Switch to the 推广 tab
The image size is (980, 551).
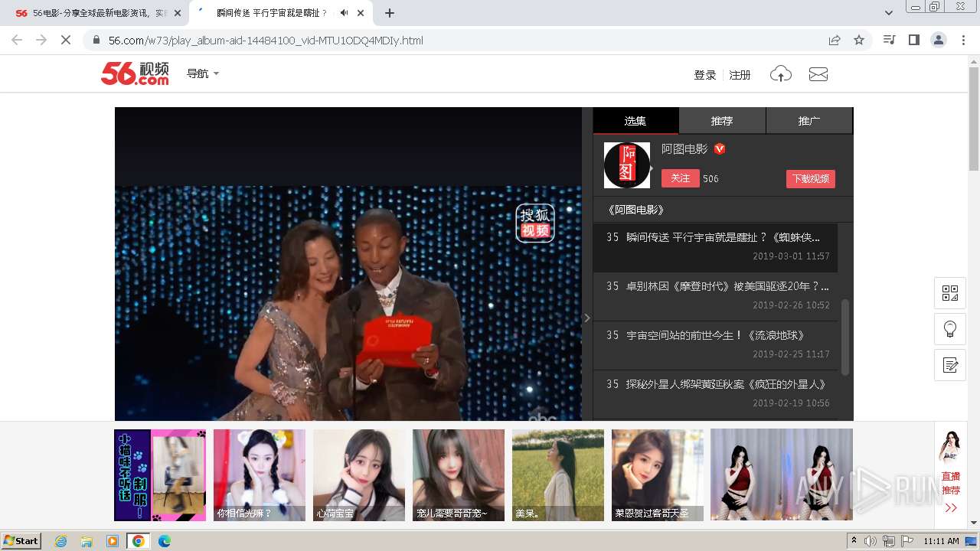point(809,121)
